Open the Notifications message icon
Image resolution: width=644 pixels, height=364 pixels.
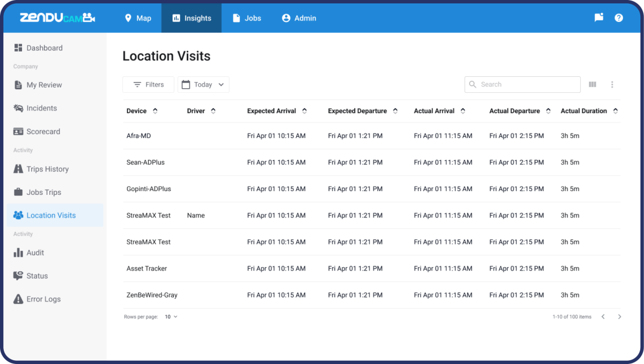coord(598,17)
